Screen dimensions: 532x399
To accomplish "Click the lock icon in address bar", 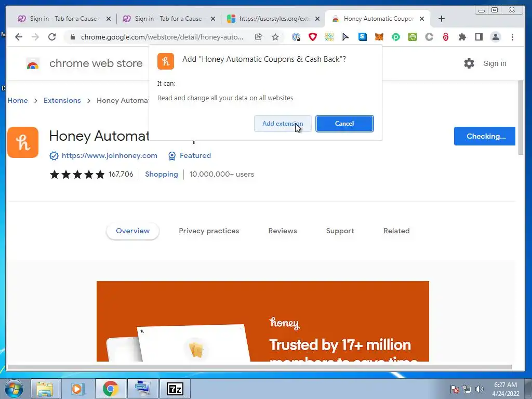I will [72, 37].
